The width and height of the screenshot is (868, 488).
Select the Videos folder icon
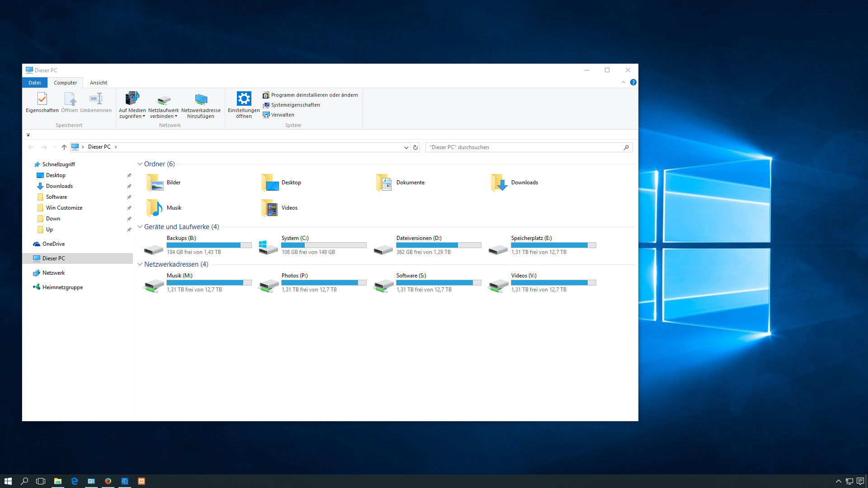tap(270, 208)
